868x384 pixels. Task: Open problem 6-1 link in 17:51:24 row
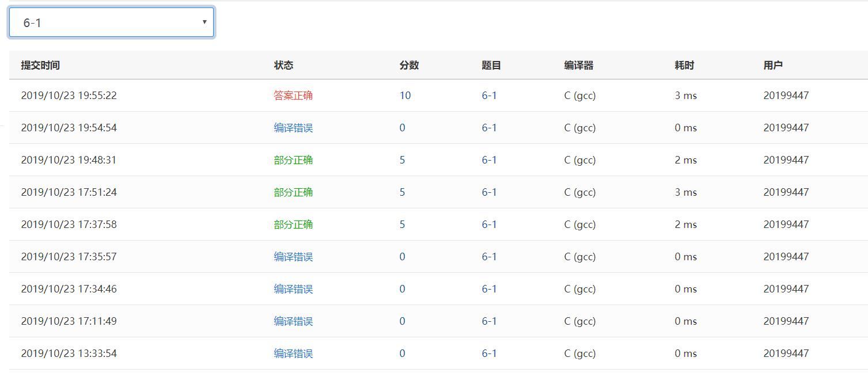click(x=489, y=192)
